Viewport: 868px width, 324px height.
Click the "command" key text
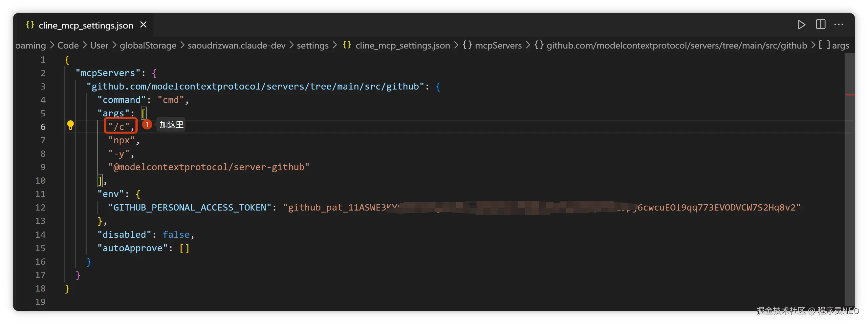(x=122, y=100)
